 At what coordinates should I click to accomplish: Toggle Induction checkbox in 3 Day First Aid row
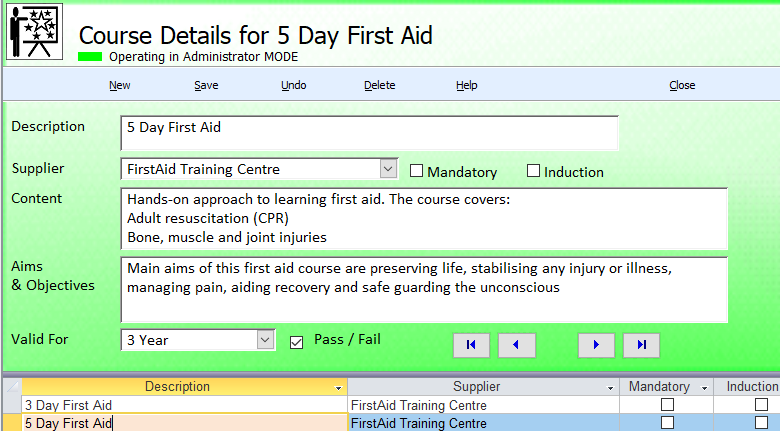[761, 405]
